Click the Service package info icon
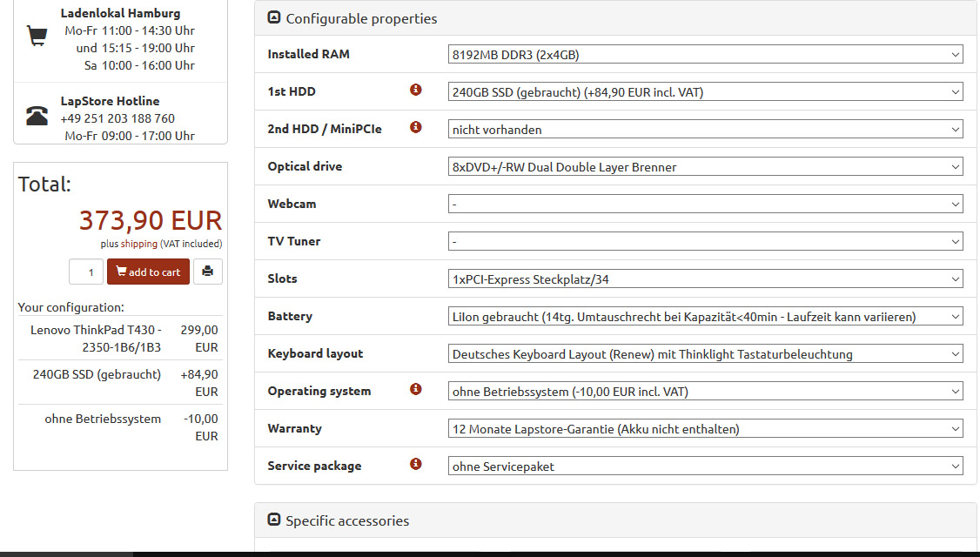 416,464
